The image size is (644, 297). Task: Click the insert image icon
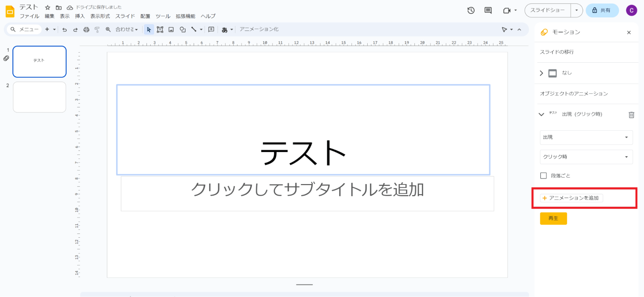171,30
